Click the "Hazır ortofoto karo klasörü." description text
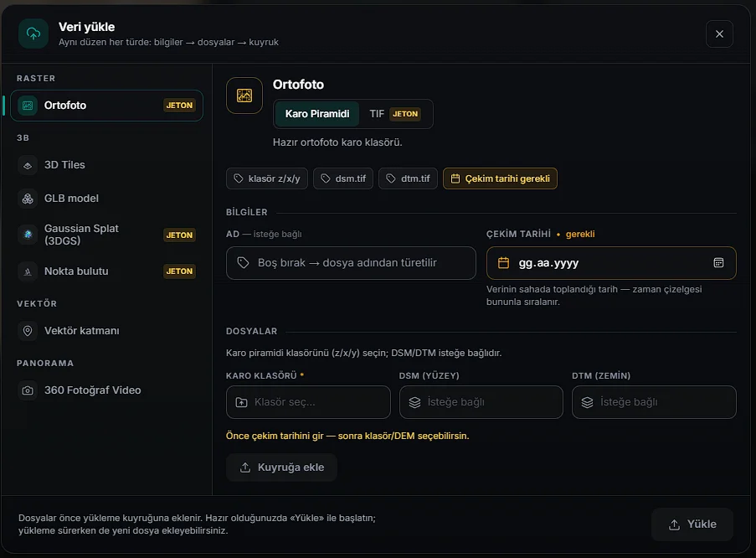 click(x=337, y=142)
